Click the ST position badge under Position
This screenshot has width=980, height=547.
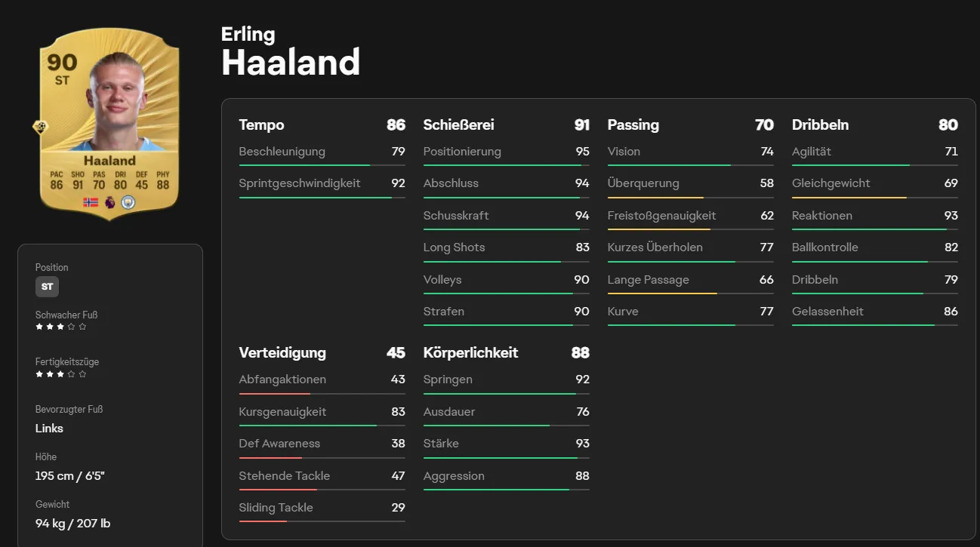coord(47,287)
